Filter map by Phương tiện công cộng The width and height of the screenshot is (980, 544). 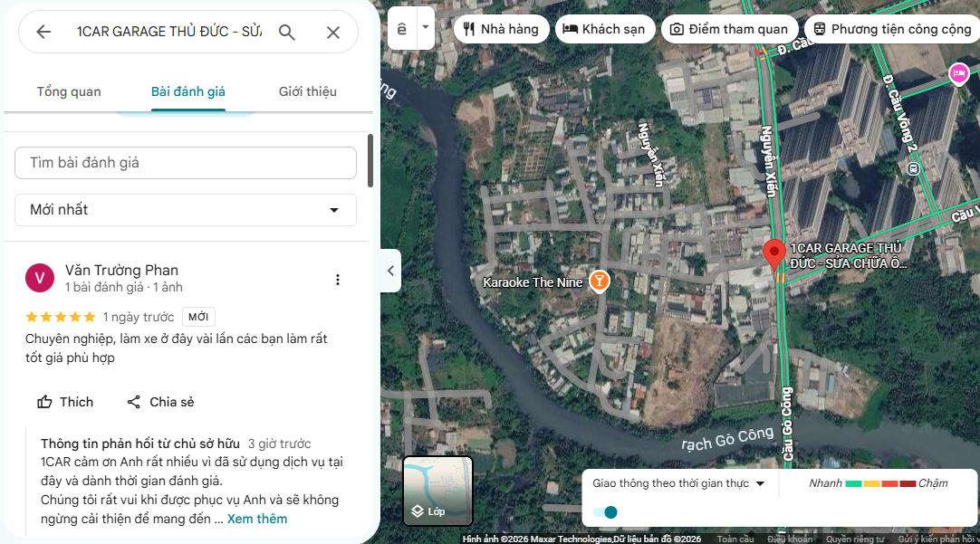click(x=892, y=29)
